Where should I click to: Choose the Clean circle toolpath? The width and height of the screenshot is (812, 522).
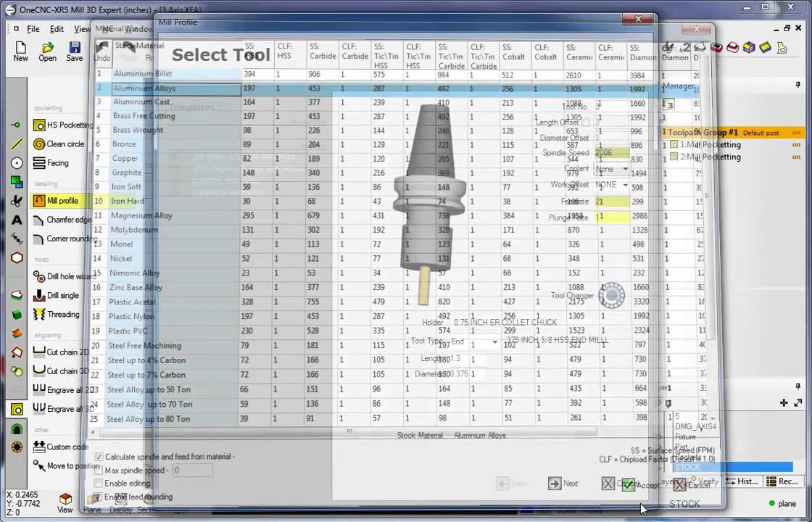[58, 144]
